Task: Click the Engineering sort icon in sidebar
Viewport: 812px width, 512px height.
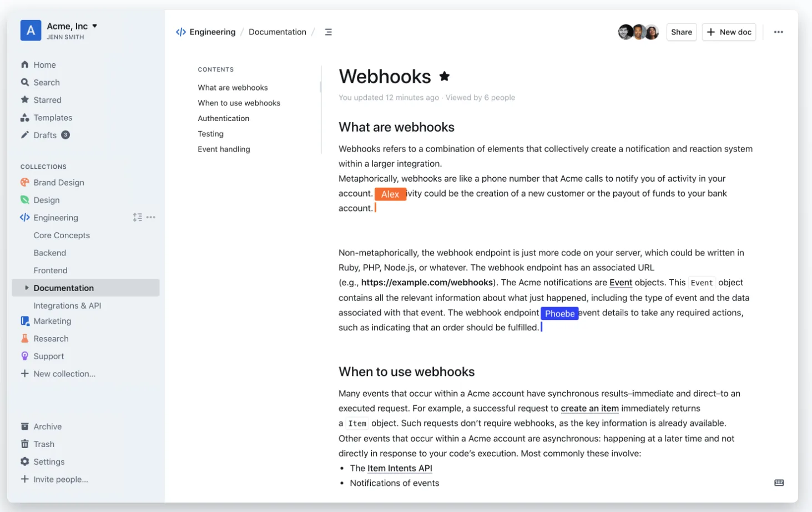Action: coord(137,217)
